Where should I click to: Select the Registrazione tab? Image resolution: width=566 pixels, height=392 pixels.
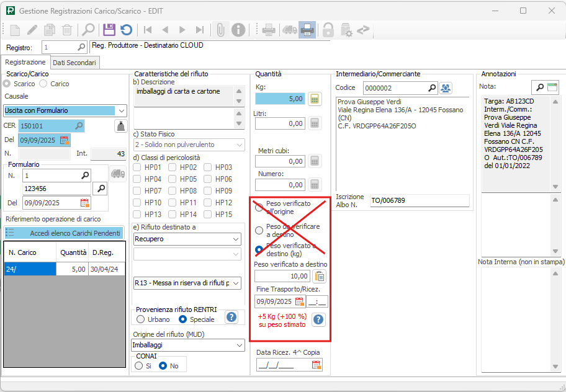coord(25,62)
